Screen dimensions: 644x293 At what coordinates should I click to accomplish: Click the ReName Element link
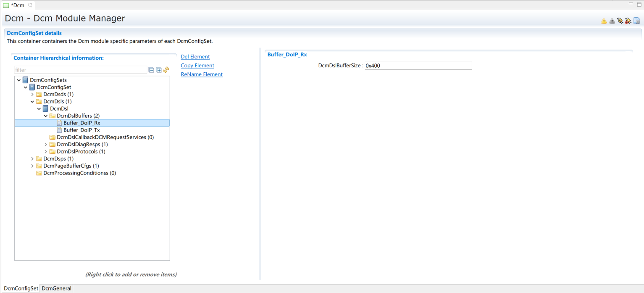point(202,74)
